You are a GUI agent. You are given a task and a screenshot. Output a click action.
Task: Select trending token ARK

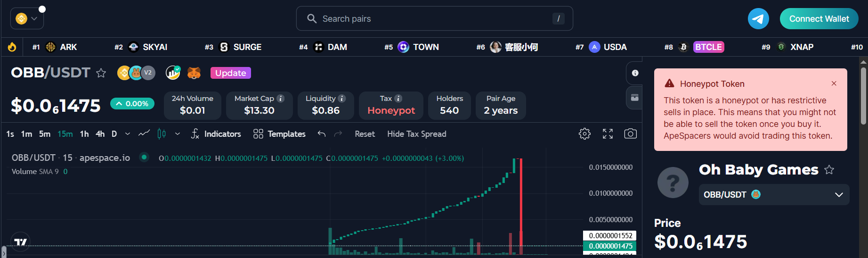point(61,47)
